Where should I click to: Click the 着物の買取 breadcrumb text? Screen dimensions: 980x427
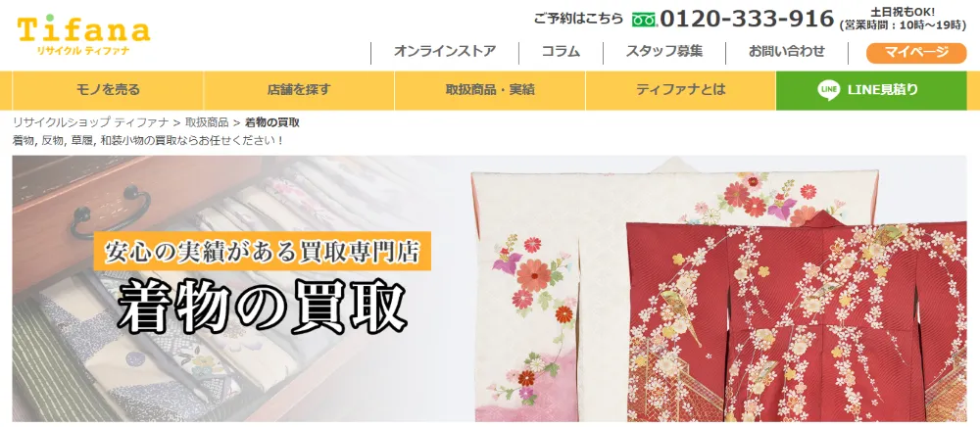point(271,122)
